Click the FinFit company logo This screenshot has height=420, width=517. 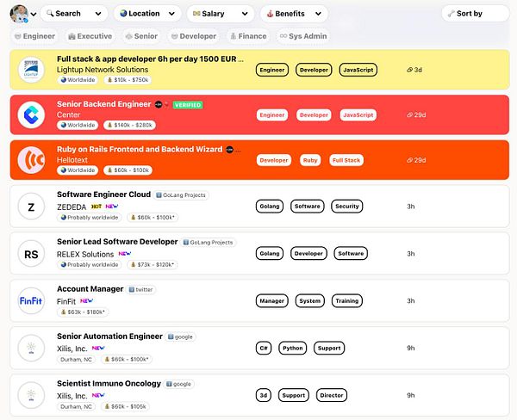[31, 300]
